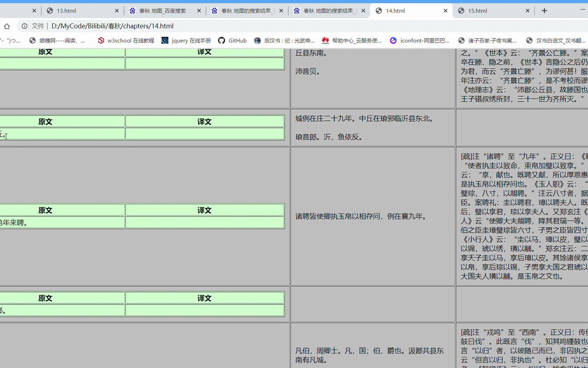
Task: Click the w3school bookmark favicon
Action: tap(101, 40)
